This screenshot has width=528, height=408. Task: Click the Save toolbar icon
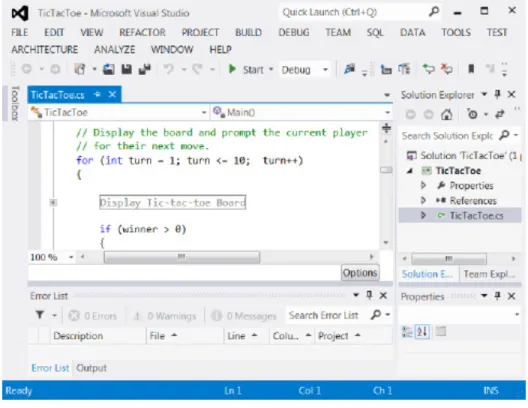[x=127, y=69]
